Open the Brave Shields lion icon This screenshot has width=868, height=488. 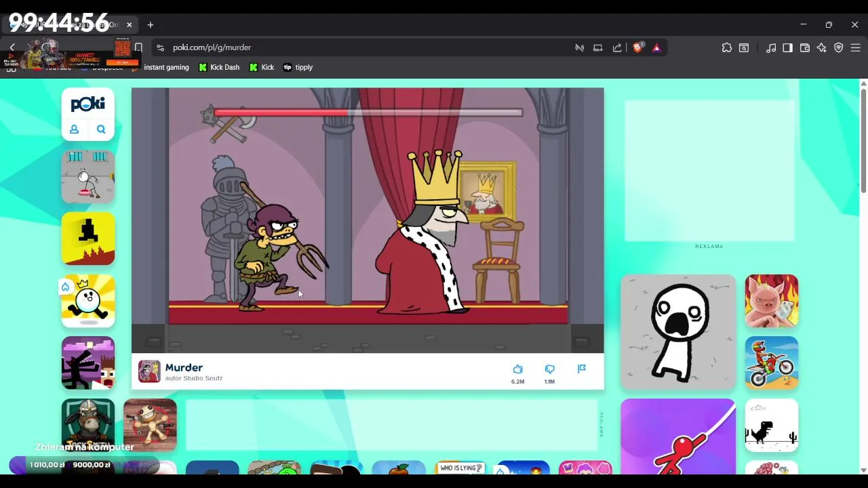click(x=637, y=47)
